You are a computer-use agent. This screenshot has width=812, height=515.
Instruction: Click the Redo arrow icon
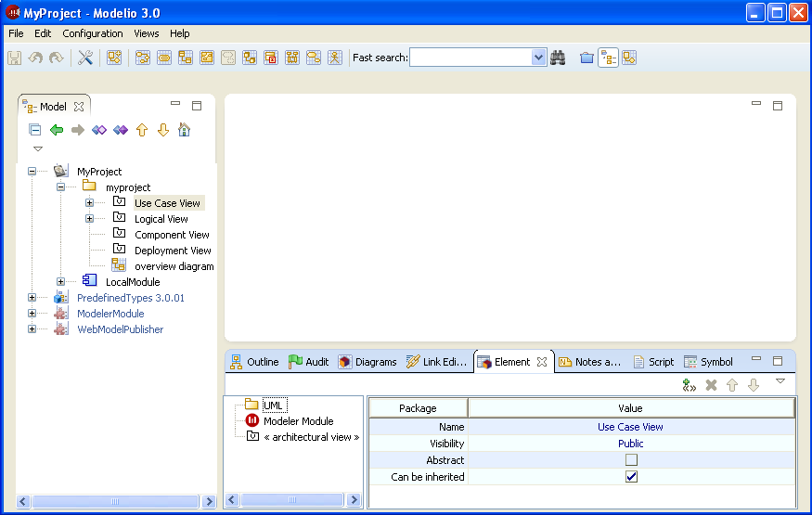pos(56,58)
